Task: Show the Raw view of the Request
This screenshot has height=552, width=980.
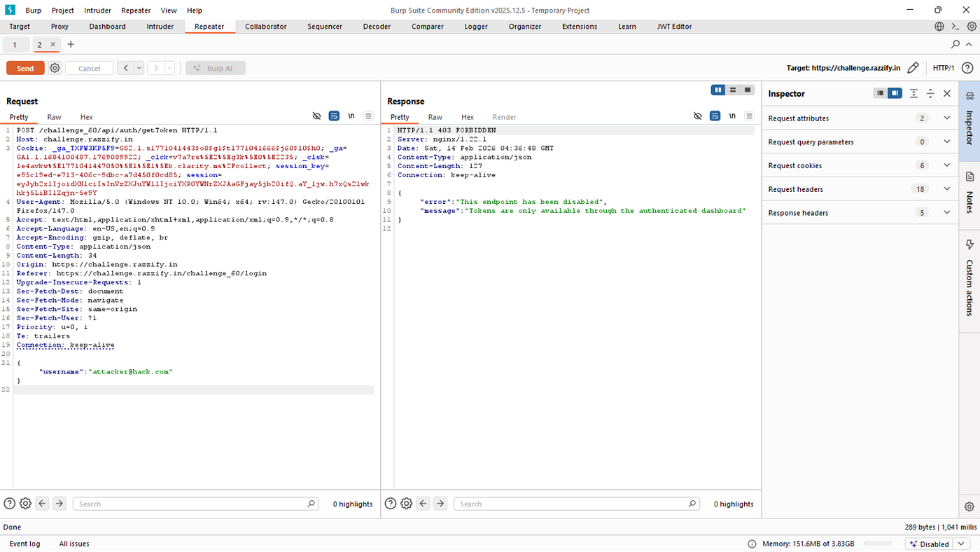Action: coord(54,117)
